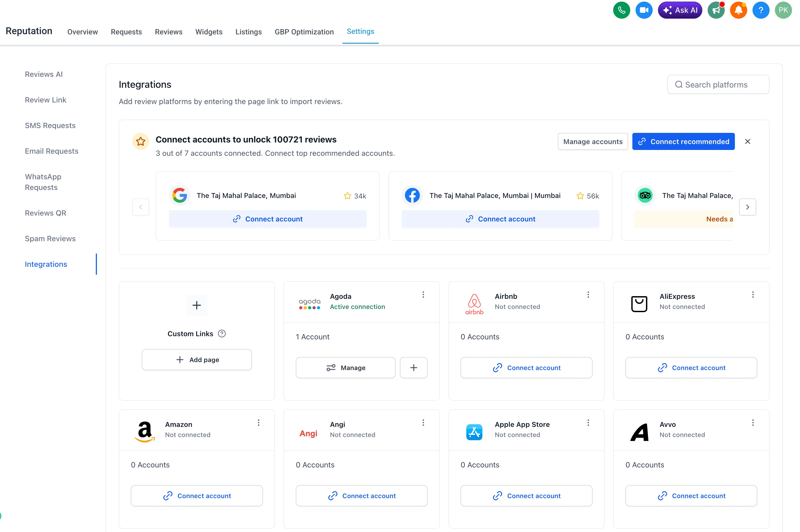Click the Facebook logo on recommended card
This screenshot has width=800, height=532.
coord(412,195)
